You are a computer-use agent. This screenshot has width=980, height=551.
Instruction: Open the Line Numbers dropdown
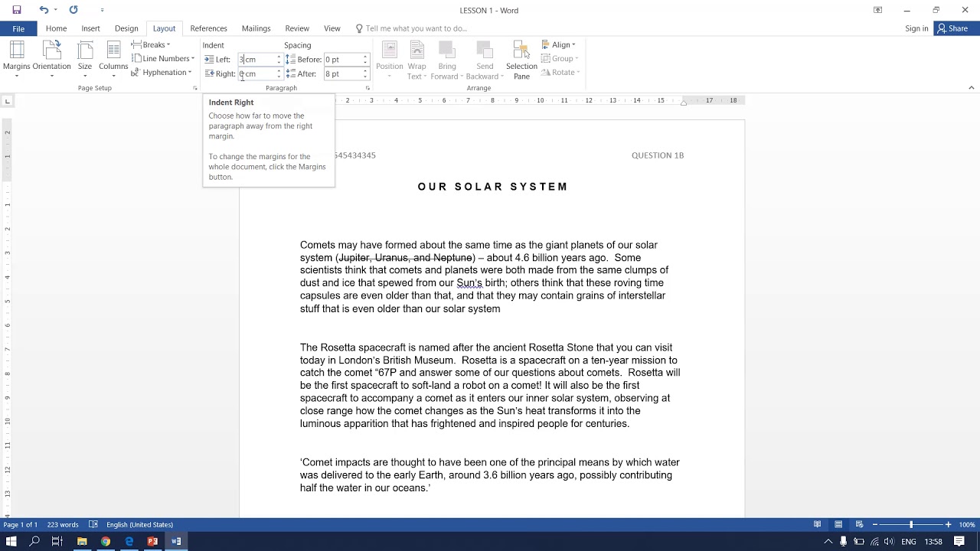pyautogui.click(x=162, y=59)
